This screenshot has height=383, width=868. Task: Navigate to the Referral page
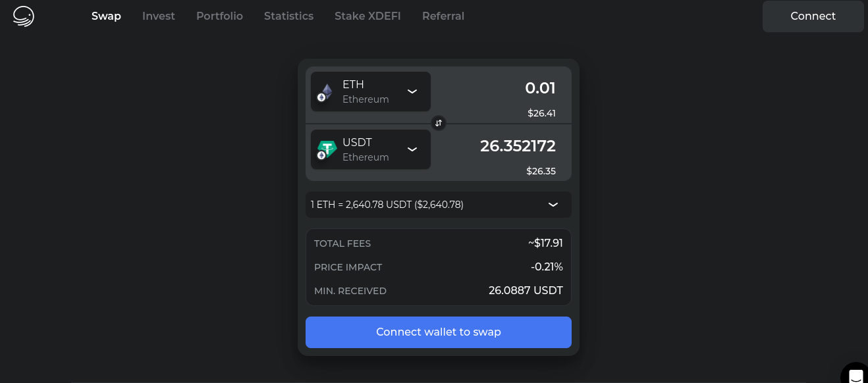click(443, 16)
